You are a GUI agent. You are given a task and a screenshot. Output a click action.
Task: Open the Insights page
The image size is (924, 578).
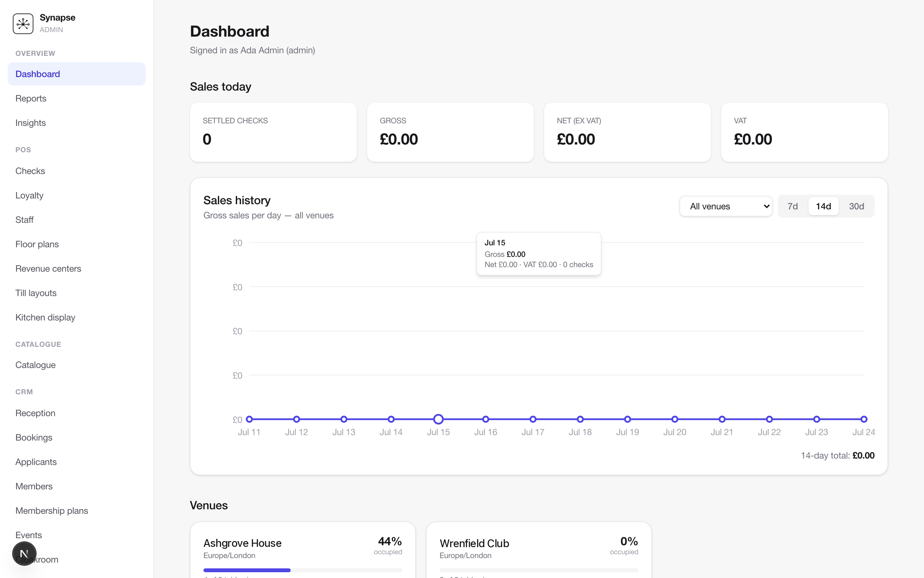(x=76, y=123)
